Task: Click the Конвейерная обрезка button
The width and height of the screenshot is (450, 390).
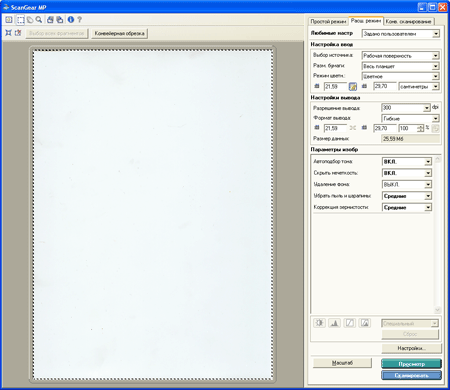Action: tap(120, 33)
